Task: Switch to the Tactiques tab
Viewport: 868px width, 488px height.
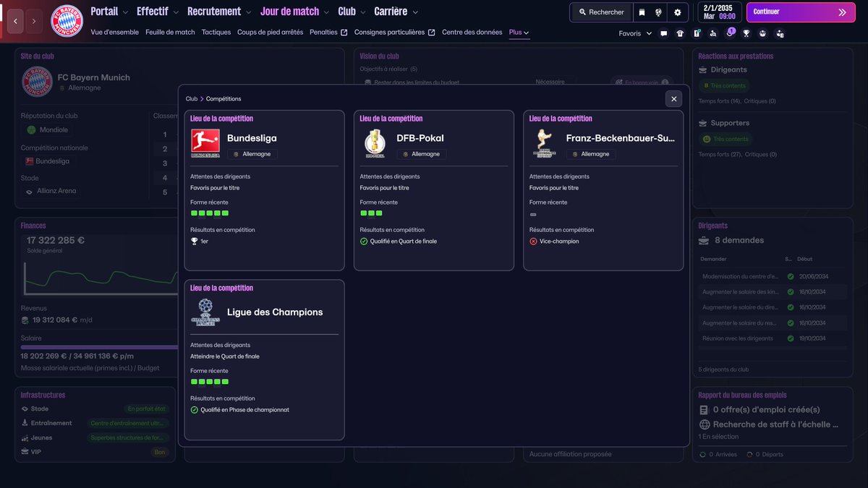Action: pos(216,33)
